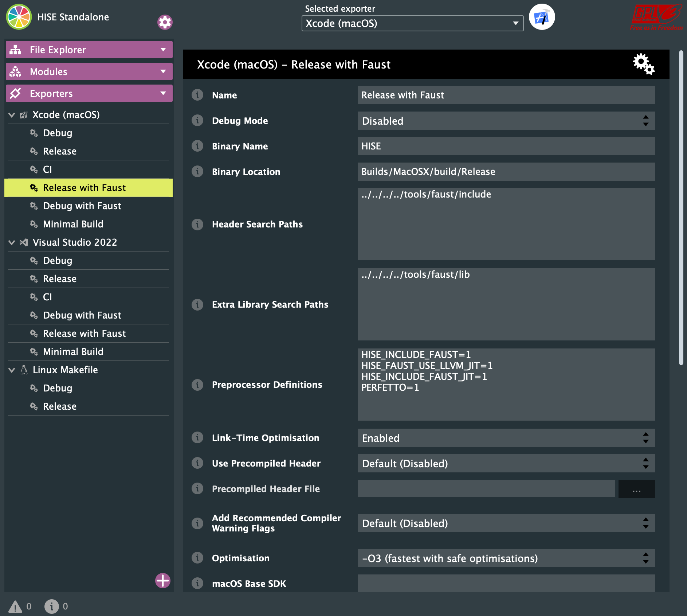Click the Binary Name input field
Viewport: 687px width, 616px height.
point(506,146)
